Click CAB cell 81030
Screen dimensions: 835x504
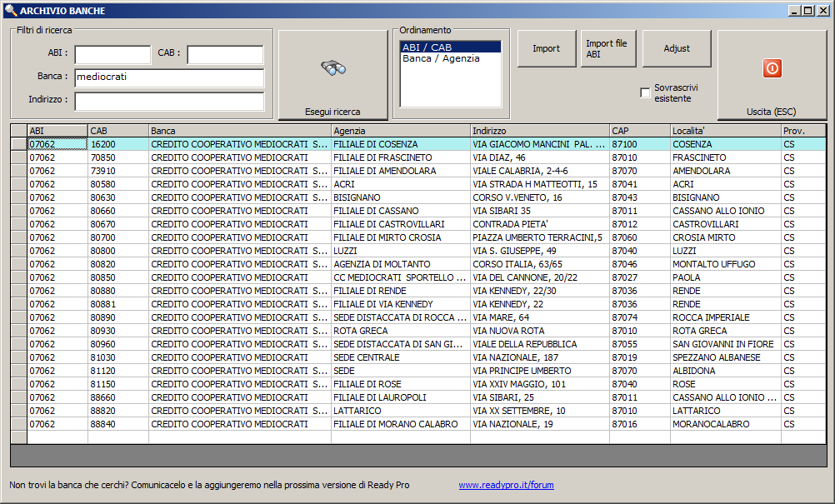tap(118, 357)
